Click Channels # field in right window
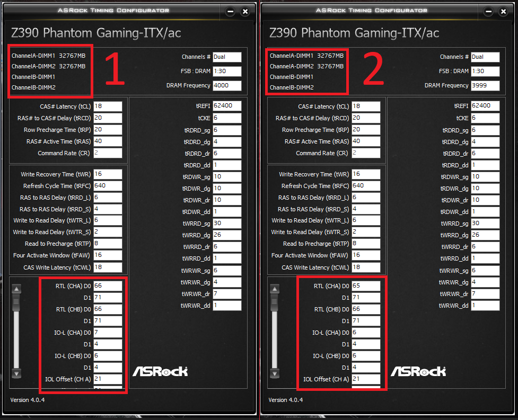Viewport: 518px width, 420px height. pyautogui.click(x=485, y=57)
